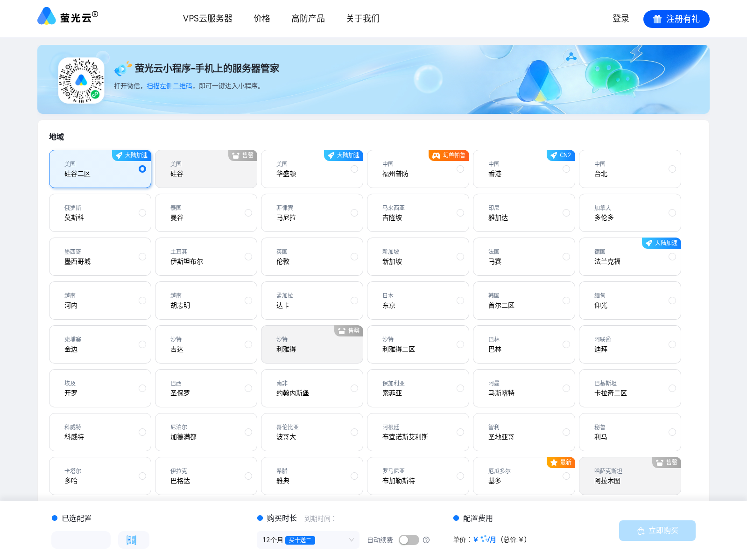
Task: Click the gift icon on 注册有礼 button
Action: [656, 19]
